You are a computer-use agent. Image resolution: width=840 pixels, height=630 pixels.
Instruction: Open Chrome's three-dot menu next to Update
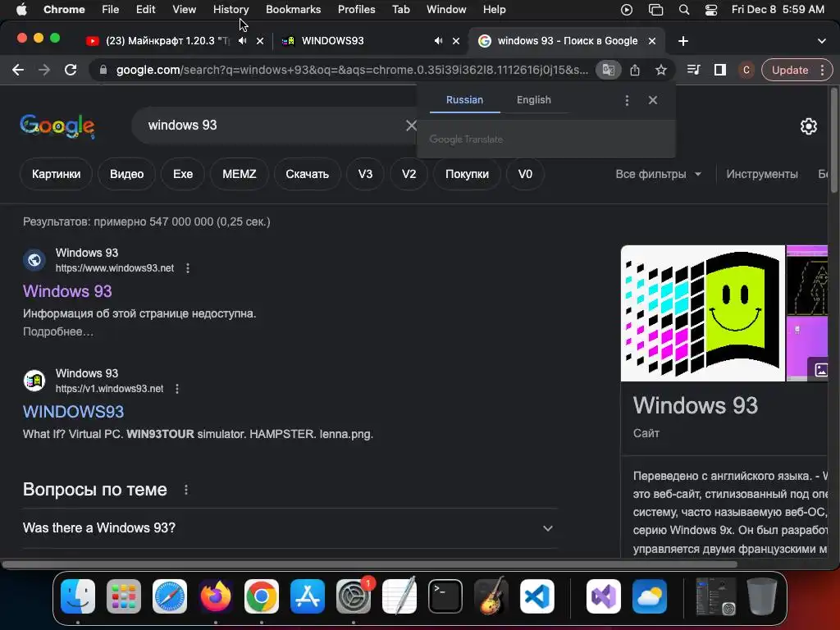(x=822, y=70)
